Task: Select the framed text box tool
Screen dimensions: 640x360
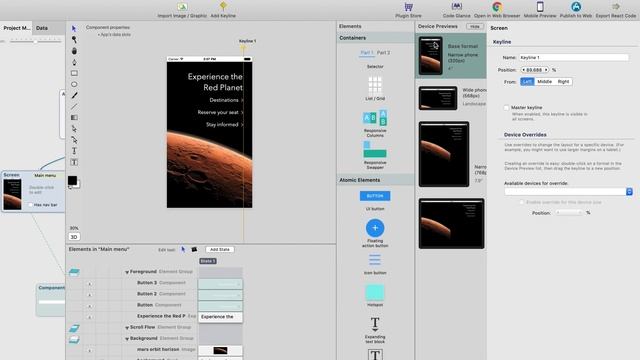Action: (74, 162)
